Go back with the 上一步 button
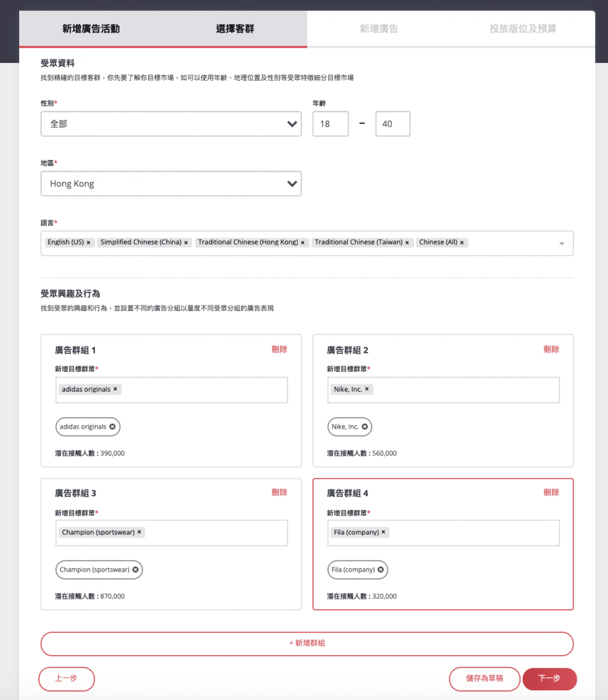This screenshot has height=700, width=608. pos(66,679)
